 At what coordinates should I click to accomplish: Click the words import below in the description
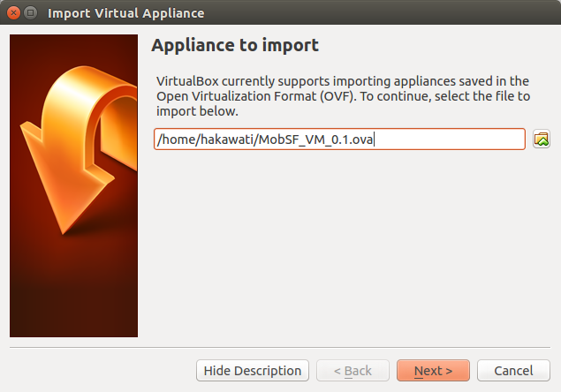click(x=197, y=111)
